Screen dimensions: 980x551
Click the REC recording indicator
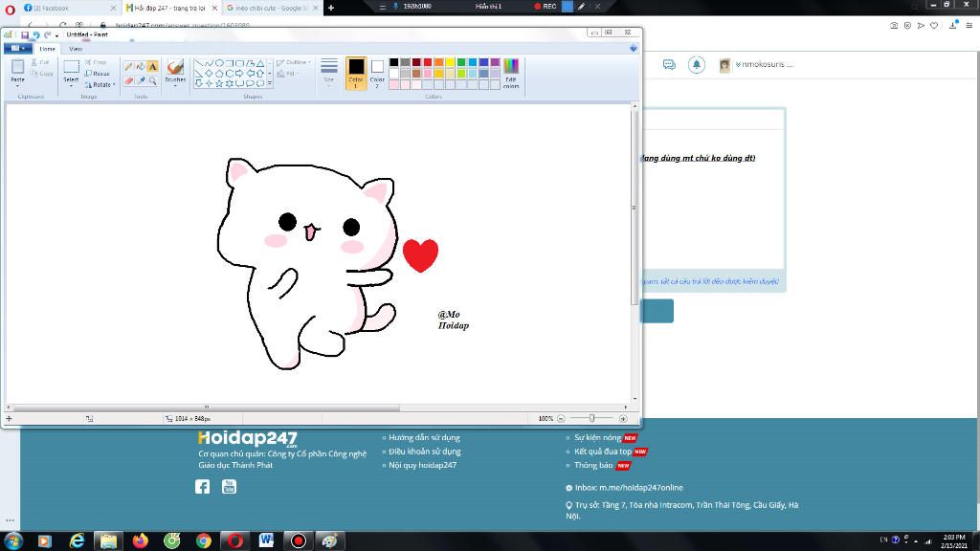click(x=545, y=7)
